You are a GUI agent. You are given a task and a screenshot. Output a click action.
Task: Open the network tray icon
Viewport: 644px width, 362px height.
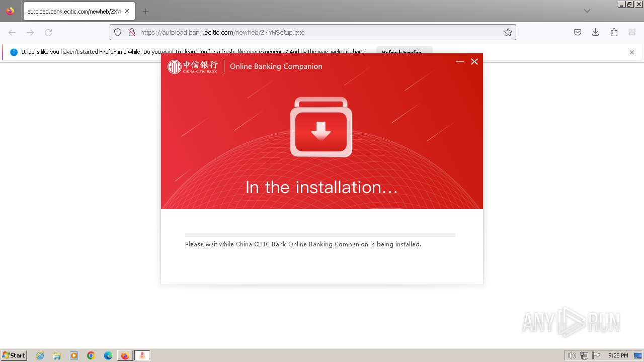pos(584,355)
